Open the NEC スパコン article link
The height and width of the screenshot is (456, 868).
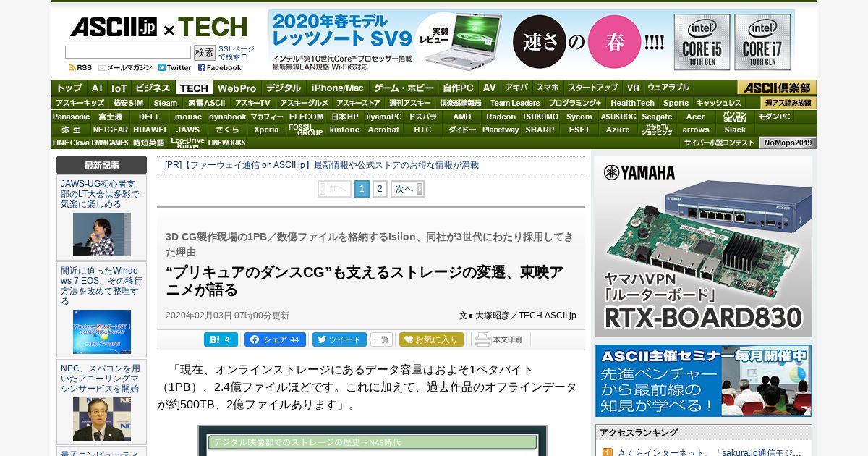[x=101, y=379]
